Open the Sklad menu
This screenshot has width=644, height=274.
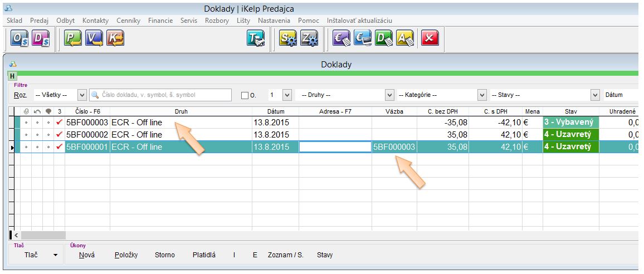coord(14,21)
